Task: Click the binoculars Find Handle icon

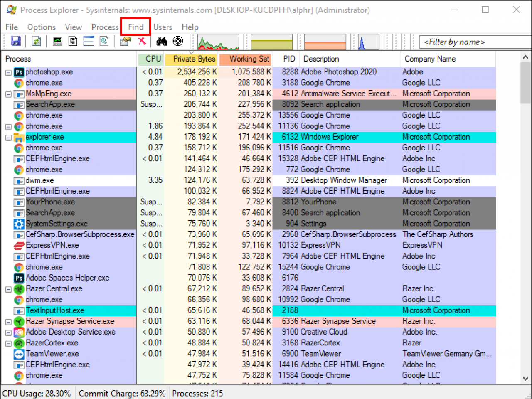Action: click(x=162, y=41)
